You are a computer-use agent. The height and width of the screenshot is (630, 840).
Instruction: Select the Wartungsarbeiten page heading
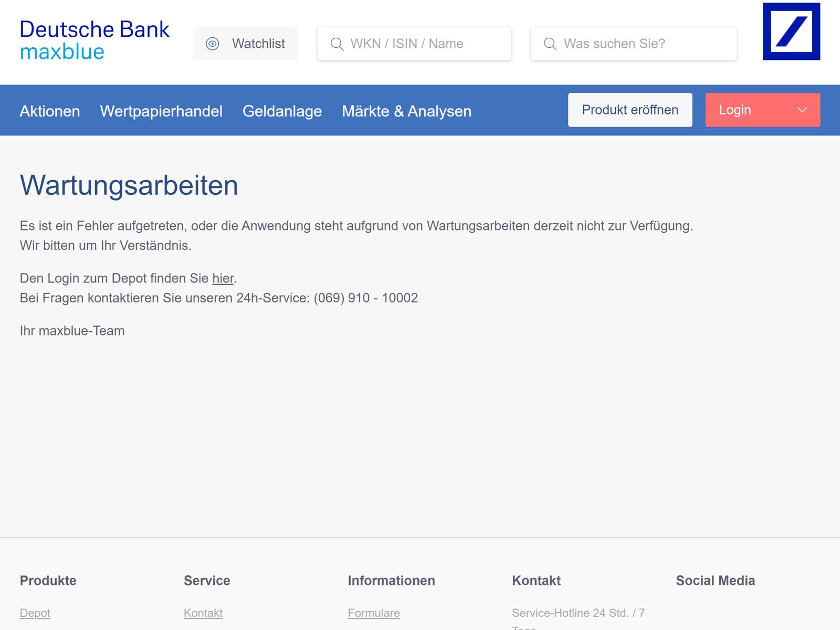129,185
